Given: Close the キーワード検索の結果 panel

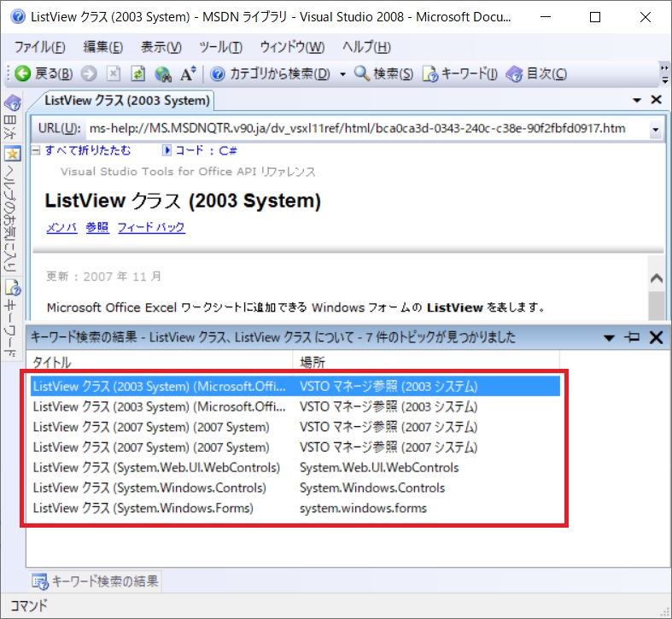Looking at the screenshot, I should (x=656, y=337).
